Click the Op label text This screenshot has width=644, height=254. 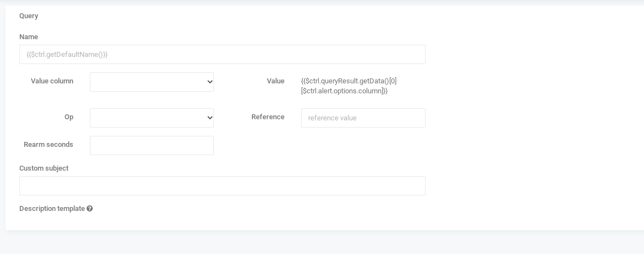coord(69,117)
